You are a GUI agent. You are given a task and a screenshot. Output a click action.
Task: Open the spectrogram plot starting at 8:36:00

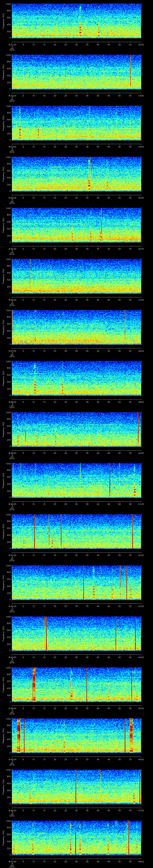click(x=76, y=276)
